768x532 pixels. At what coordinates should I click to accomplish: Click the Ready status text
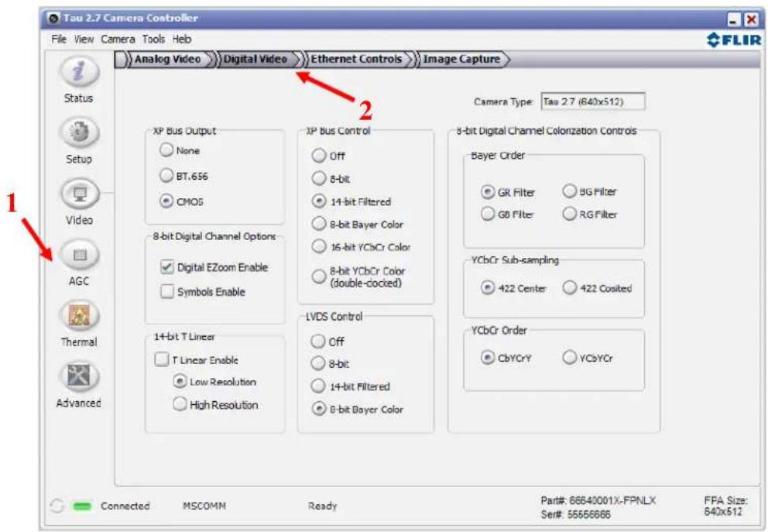(322, 506)
